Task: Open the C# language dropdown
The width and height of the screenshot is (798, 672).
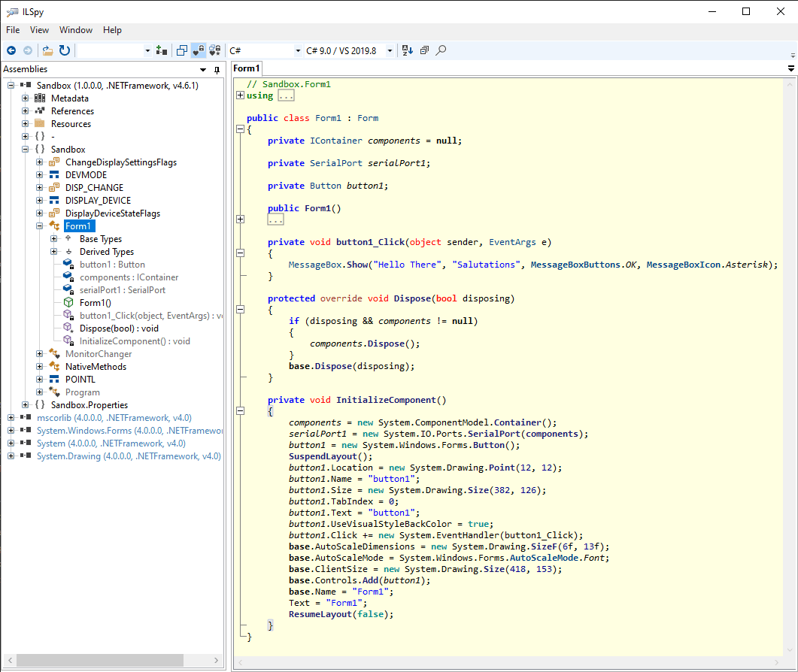Action: point(297,50)
